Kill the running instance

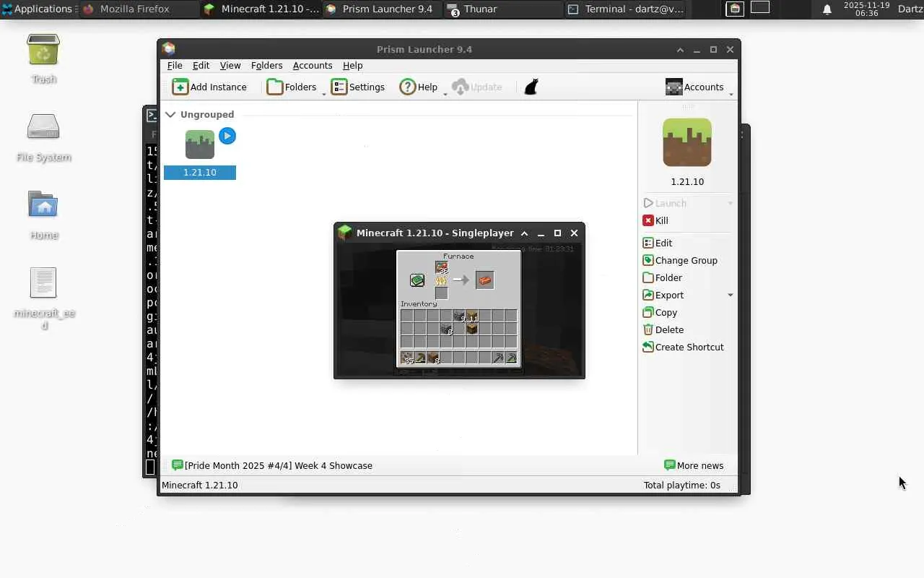tap(655, 220)
